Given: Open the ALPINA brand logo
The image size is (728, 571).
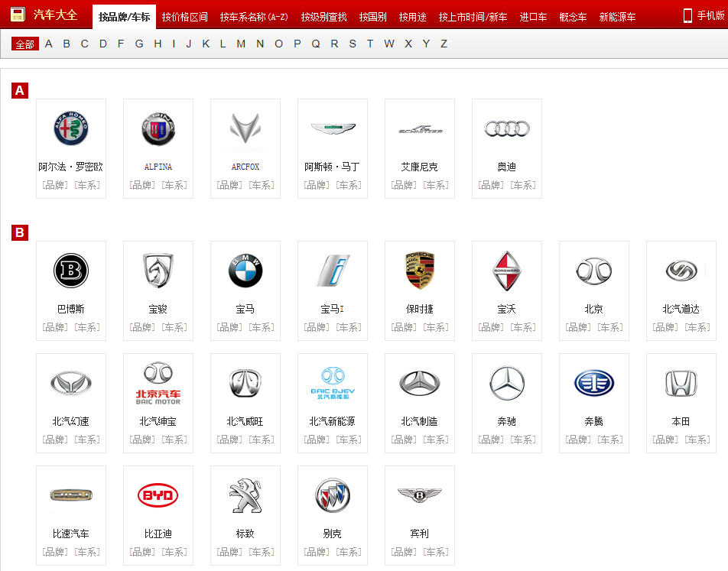Looking at the screenshot, I should coord(158,128).
